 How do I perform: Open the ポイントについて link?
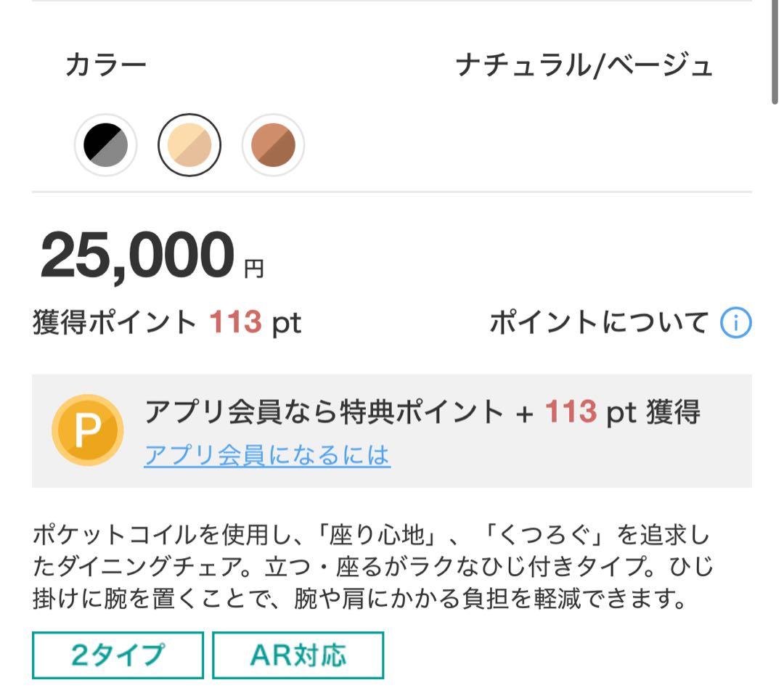[x=598, y=323]
